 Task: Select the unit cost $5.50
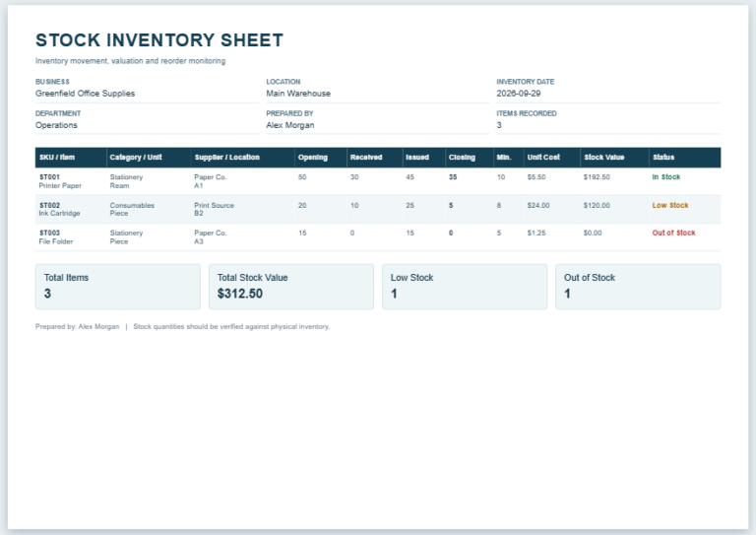pyautogui.click(x=536, y=177)
